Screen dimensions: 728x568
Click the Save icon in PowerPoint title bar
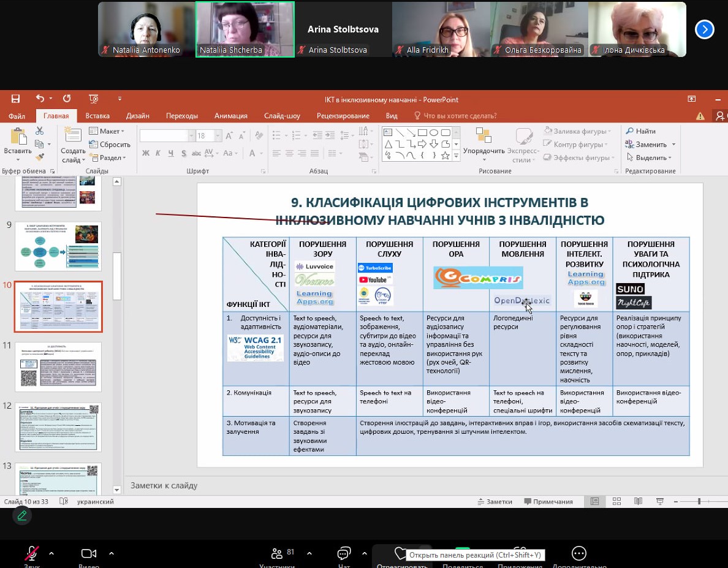pyautogui.click(x=15, y=99)
